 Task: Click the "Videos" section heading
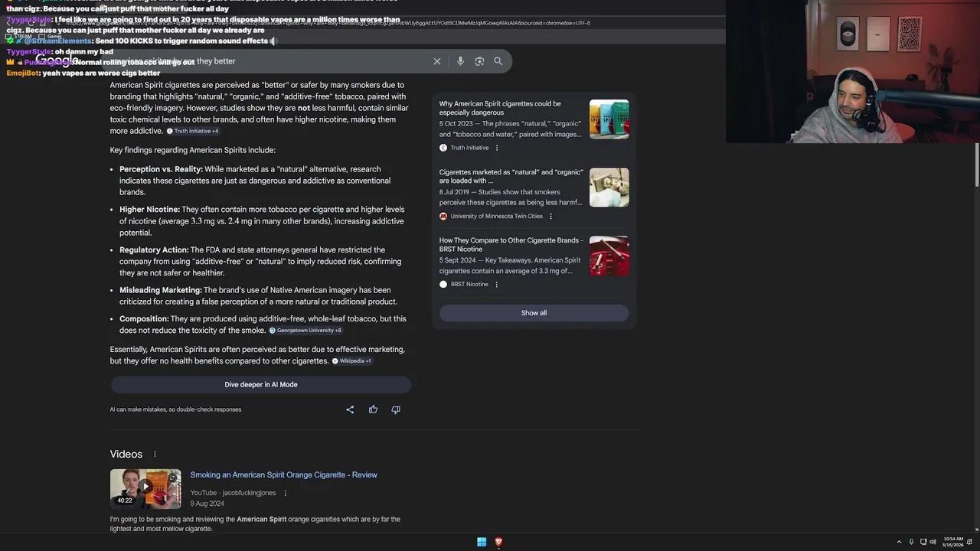tap(126, 455)
